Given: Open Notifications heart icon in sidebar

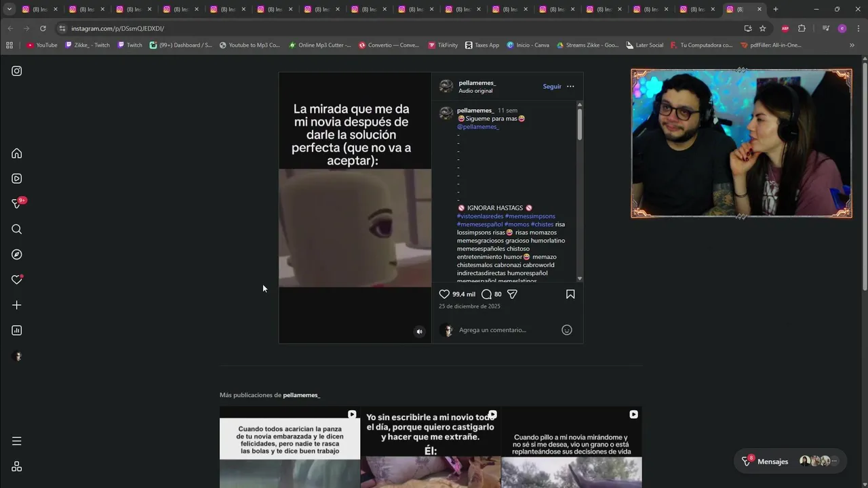Looking at the screenshot, I should (17, 280).
